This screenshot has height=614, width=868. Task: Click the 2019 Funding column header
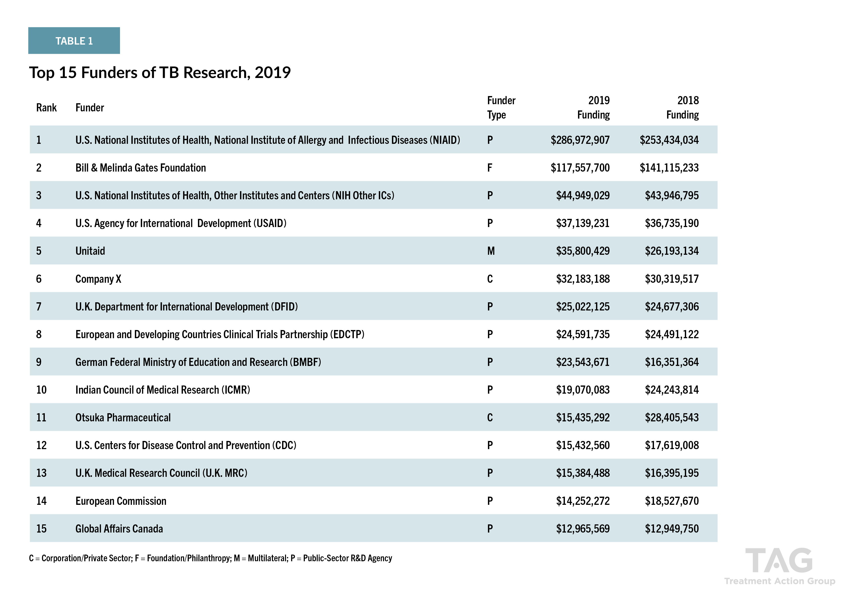point(594,108)
